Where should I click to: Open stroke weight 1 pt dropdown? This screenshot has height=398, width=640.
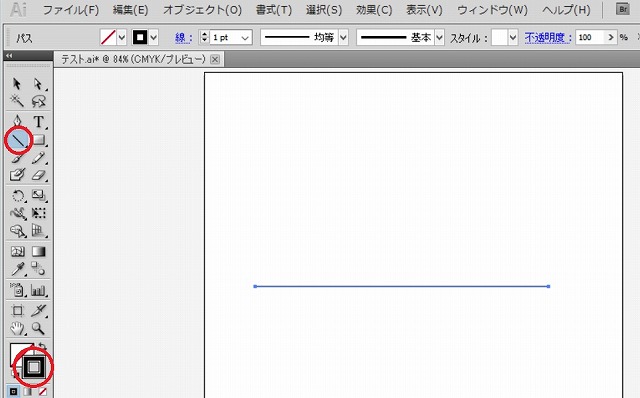click(x=244, y=38)
